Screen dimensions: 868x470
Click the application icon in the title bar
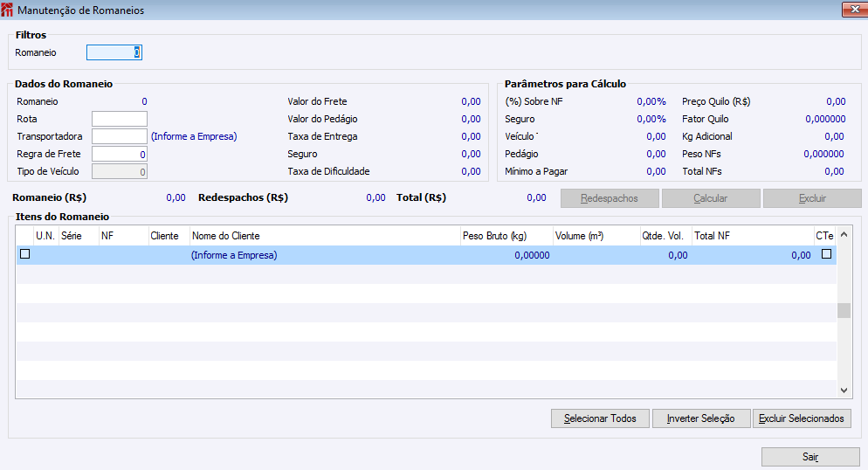click(7, 10)
